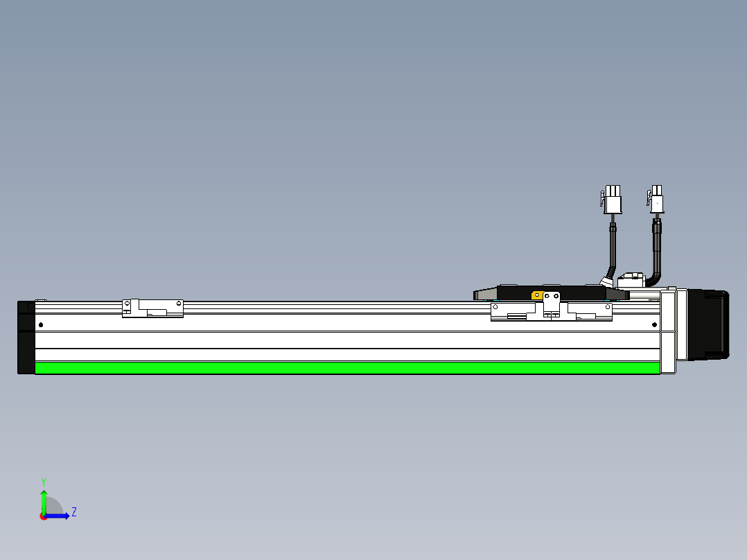Select the wide sensor bracket under the carriage

pyautogui.click(x=551, y=312)
